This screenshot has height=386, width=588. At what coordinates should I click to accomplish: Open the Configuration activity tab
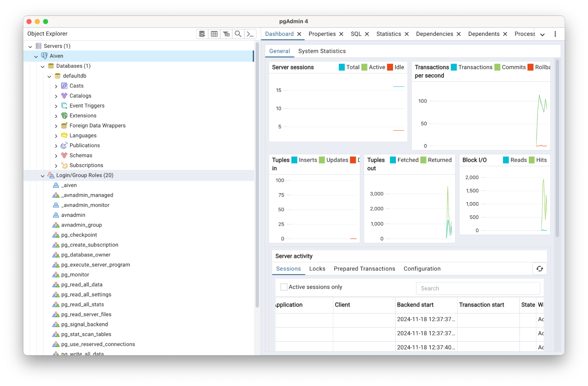422,269
